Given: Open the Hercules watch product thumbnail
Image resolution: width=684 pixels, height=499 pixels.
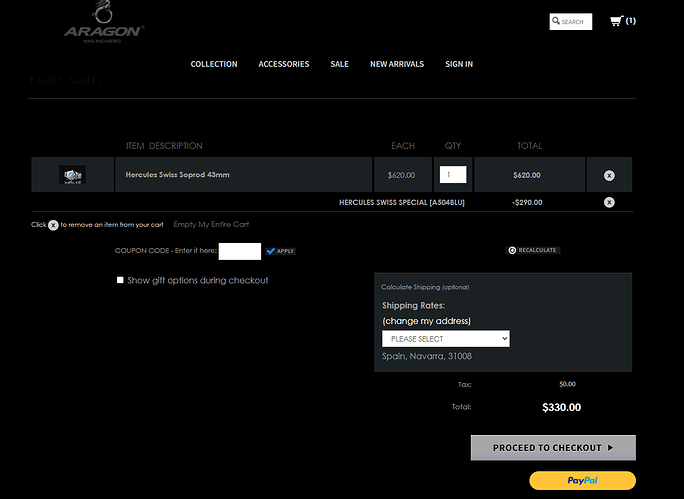Looking at the screenshot, I should 72,175.
